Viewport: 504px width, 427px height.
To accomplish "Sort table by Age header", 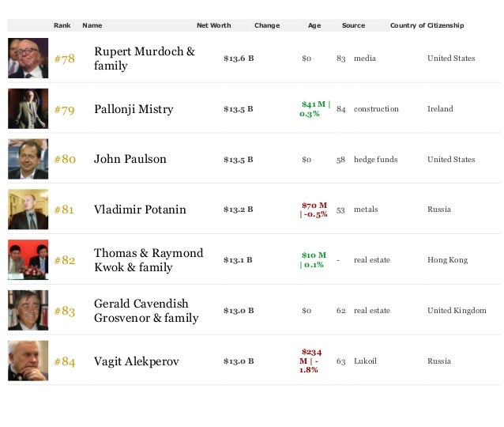I will (x=314, y=26).
